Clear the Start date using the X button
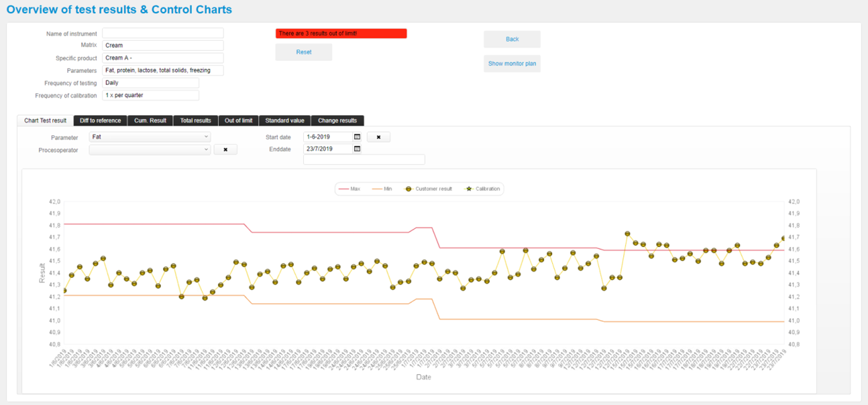The image size is (868, 405). pos(378,136)
